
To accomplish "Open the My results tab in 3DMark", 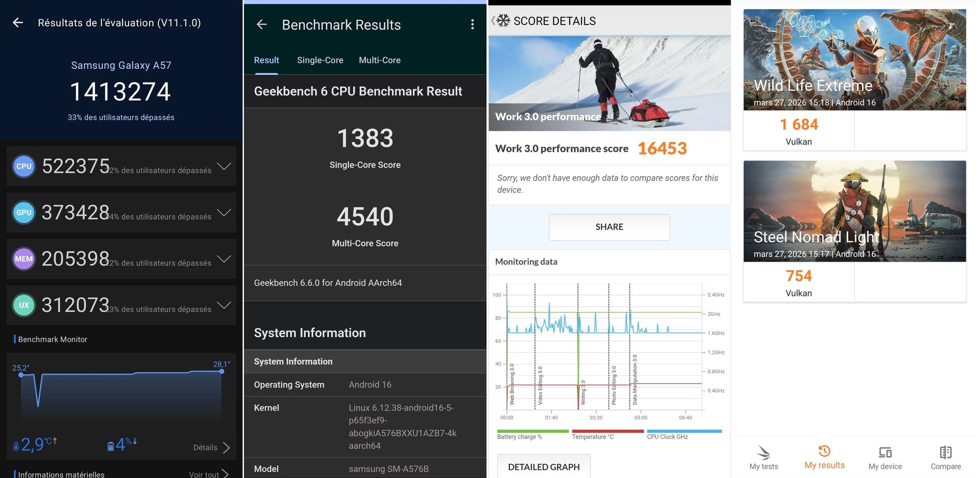I will click(824, 456).
